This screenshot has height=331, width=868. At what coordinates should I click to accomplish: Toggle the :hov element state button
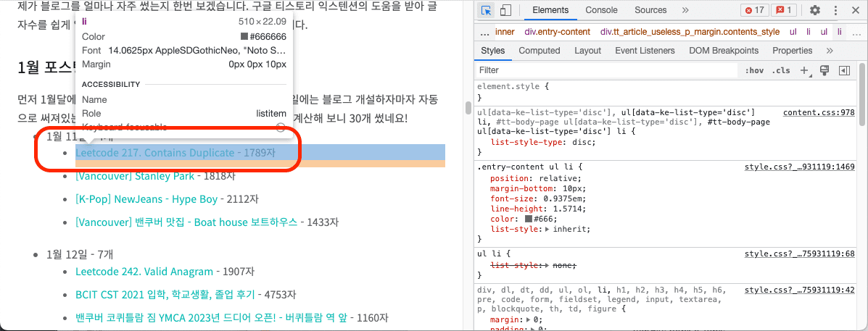coord(755,70)
